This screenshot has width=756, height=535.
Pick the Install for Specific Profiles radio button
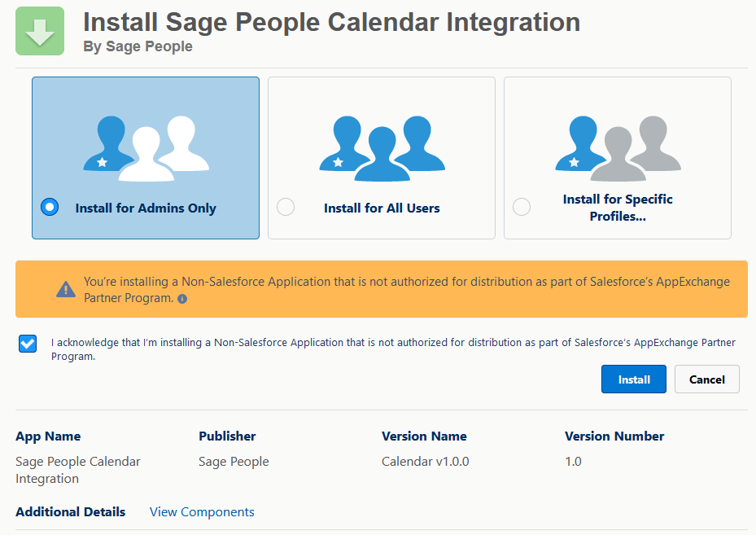coord(522,207)
